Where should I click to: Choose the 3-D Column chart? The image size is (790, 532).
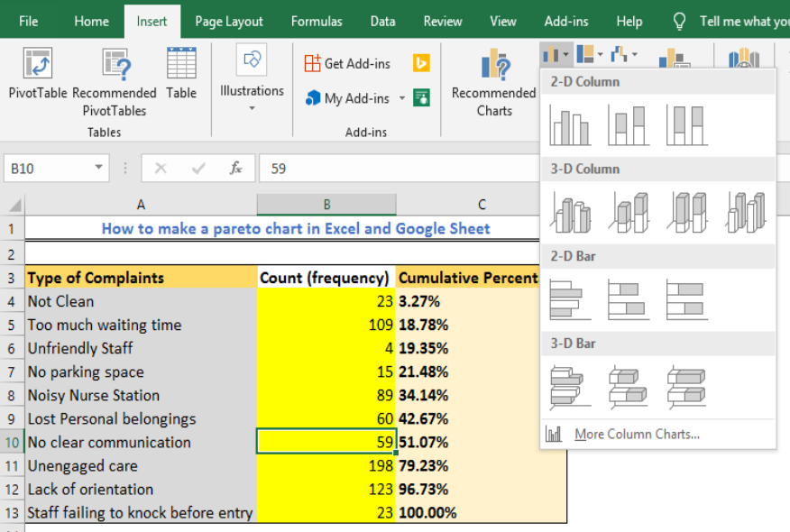pyautogui.click(x=745, y=213)
